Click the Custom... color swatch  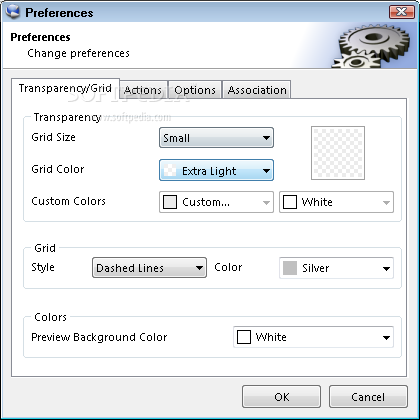point(170,202)
